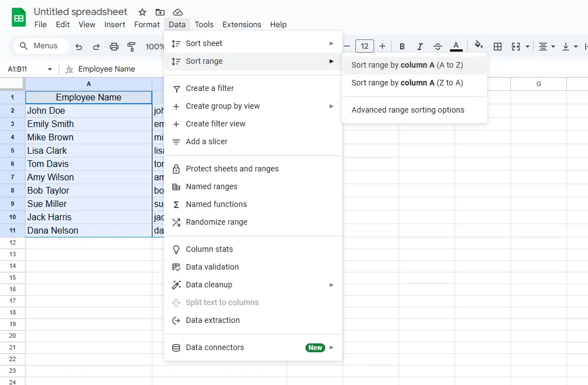Select Randomize range from Data menu

tap(217, 222)
